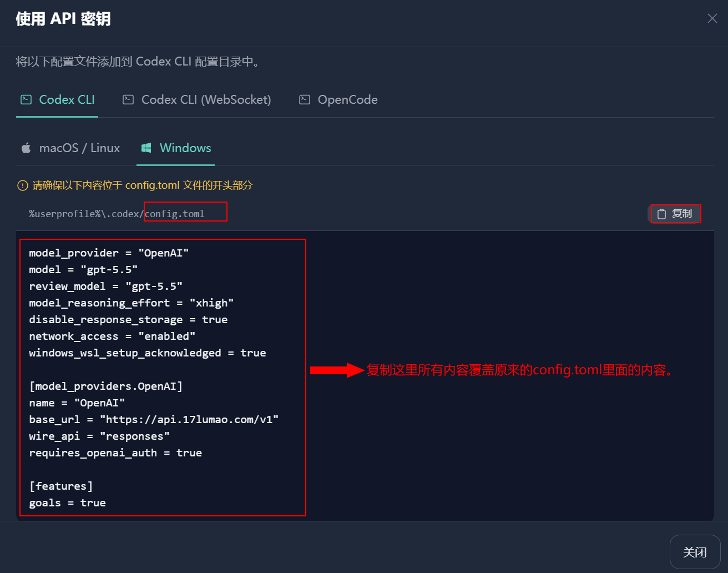This screenshot has width=728, height=573.
Task: Click the terminal icon beside Codex CLI (WebSocket)
Action: click(128, 100)
